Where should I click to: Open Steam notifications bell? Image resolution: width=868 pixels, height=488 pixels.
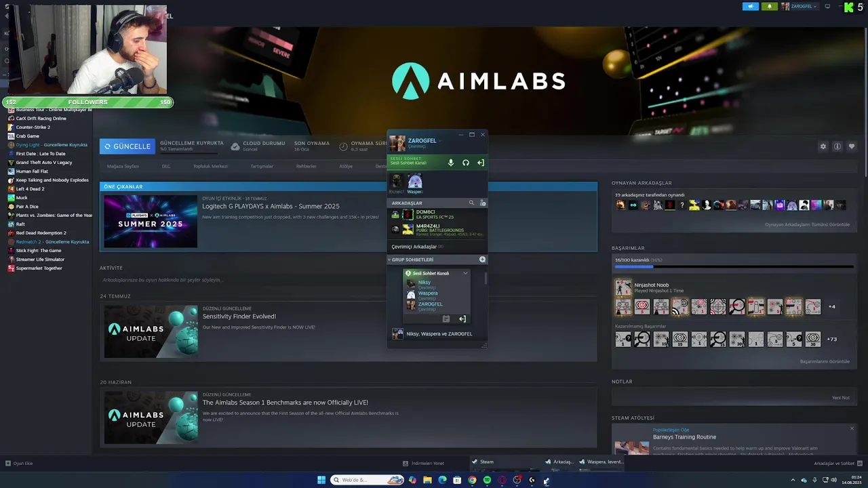click(770, 6)
